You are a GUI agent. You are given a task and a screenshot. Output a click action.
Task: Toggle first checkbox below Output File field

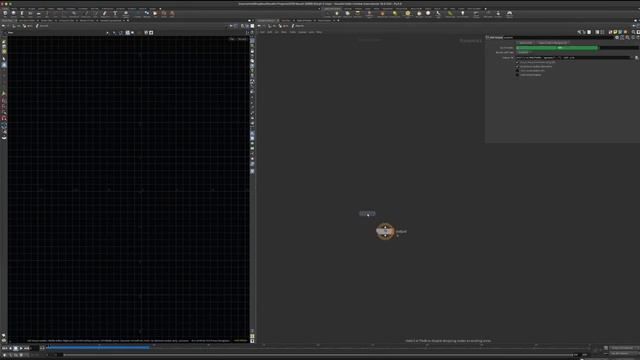pos(517,62)
